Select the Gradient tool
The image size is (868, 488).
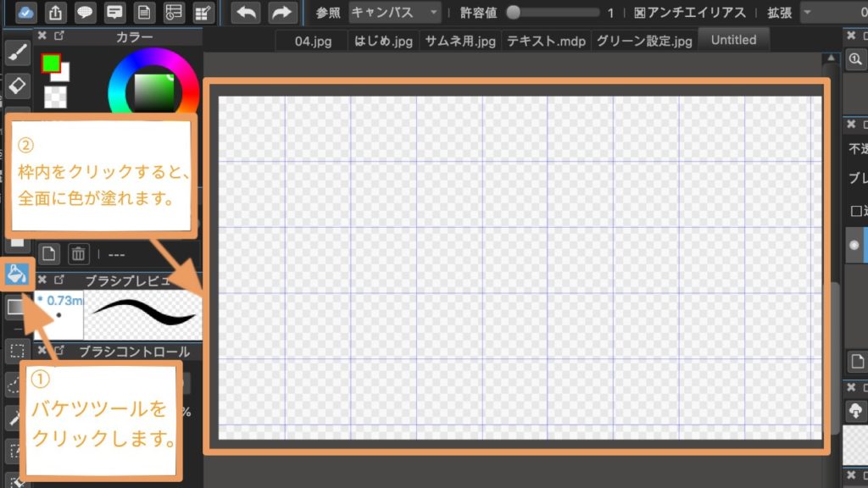pyautogui.click(x=18, y=308)
